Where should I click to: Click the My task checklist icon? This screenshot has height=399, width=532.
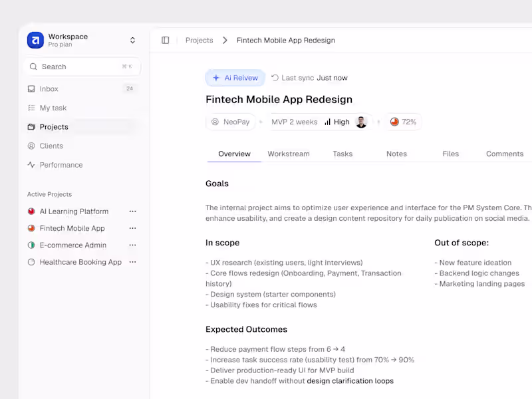click(31, 108)
